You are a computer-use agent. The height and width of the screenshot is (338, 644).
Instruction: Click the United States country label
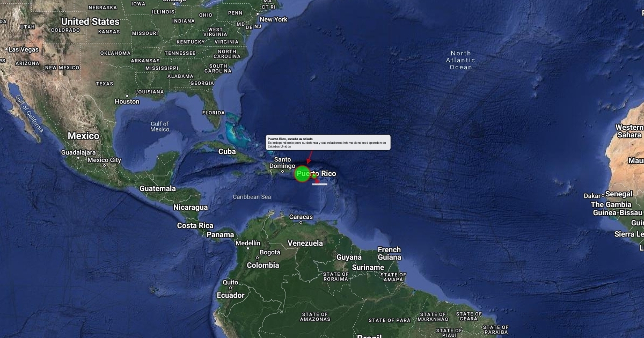tap(90, 21)
